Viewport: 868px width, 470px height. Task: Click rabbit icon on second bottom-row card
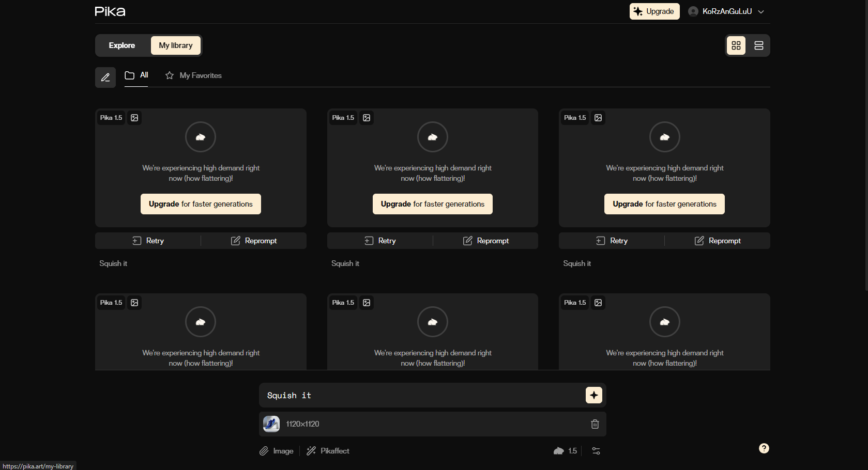433,322
